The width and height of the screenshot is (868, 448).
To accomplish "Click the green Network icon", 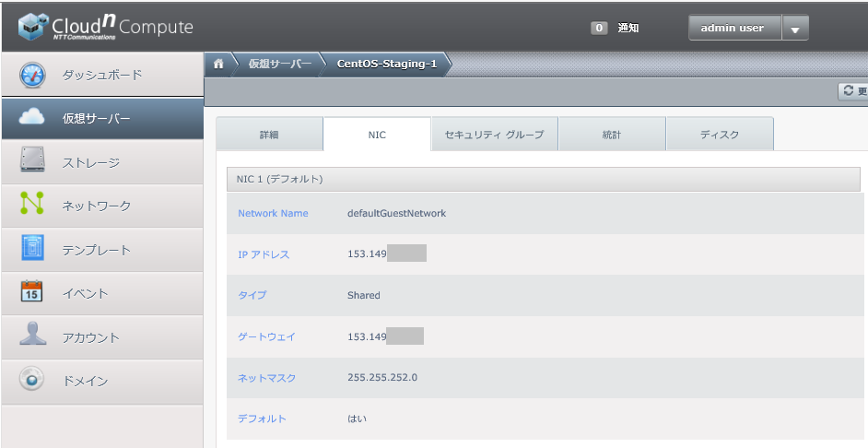I will point(32,206).
